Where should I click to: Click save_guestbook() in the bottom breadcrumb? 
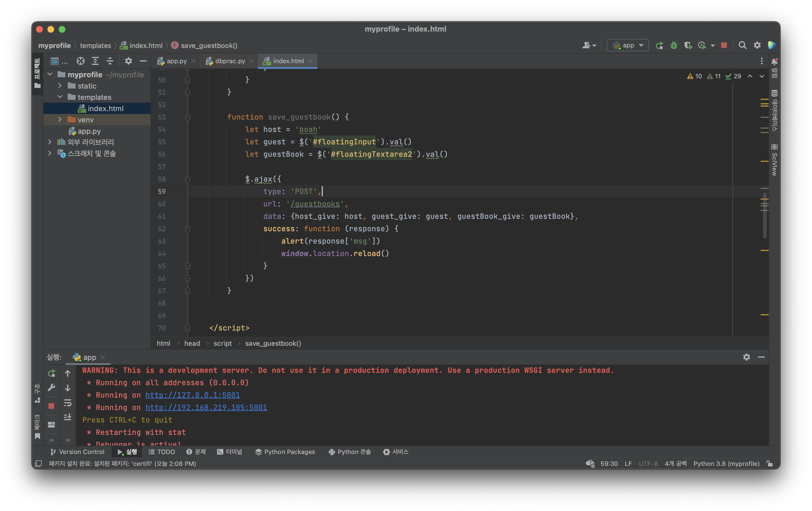point(273,343)
